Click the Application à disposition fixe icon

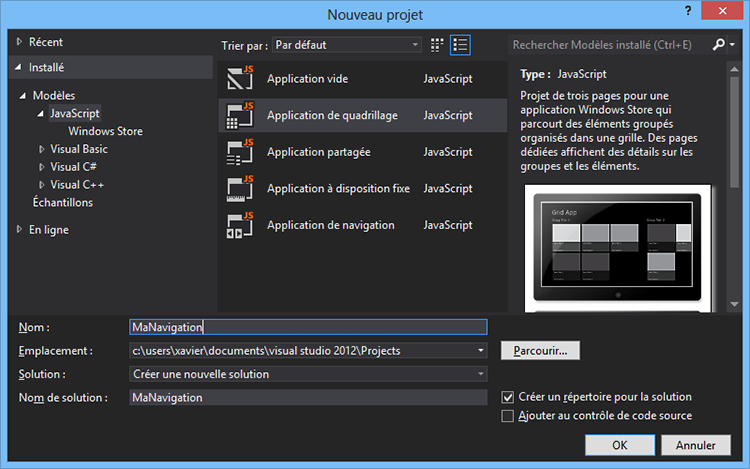[238, 189]
